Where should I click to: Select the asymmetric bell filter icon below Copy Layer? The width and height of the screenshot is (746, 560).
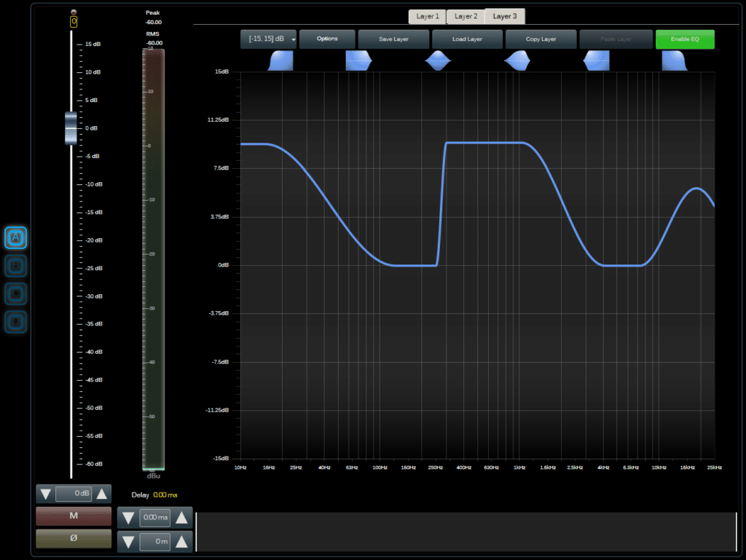tap(517, 61)
